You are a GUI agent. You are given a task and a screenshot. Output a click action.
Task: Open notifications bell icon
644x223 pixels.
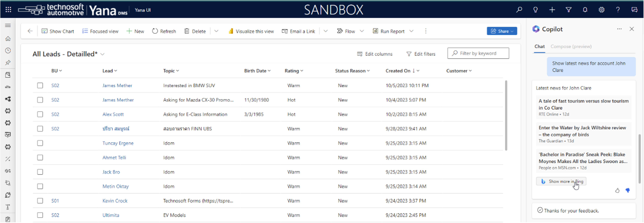tap(585, 10)
